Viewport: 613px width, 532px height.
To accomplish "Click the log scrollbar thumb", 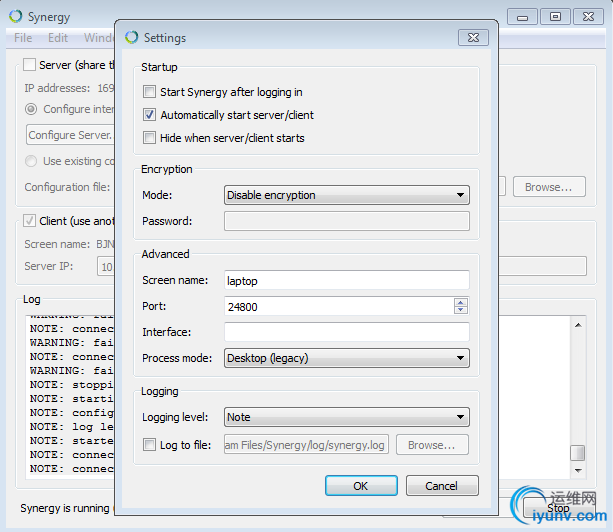I will [x=577, y=453].
